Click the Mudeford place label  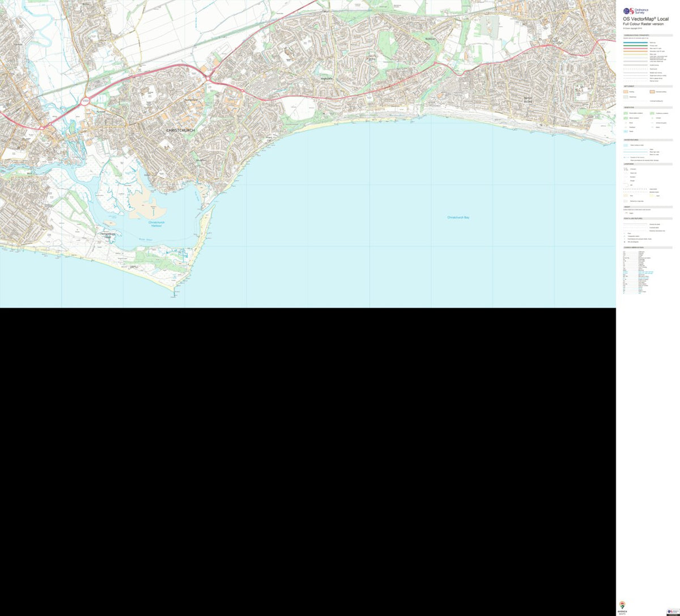[202, 160]
